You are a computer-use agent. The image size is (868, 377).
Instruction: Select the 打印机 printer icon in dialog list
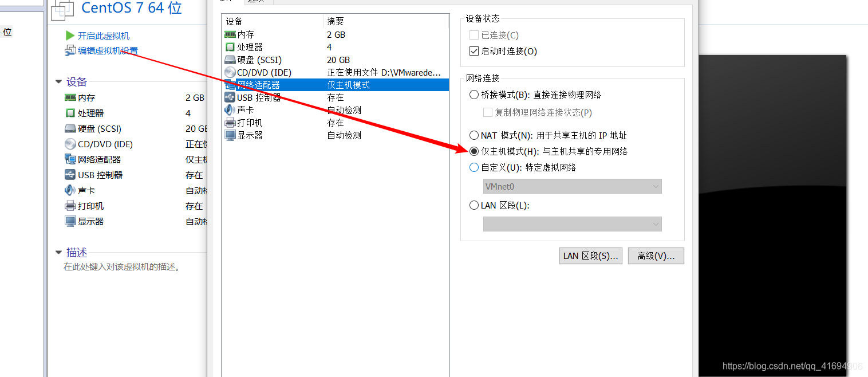230,123
